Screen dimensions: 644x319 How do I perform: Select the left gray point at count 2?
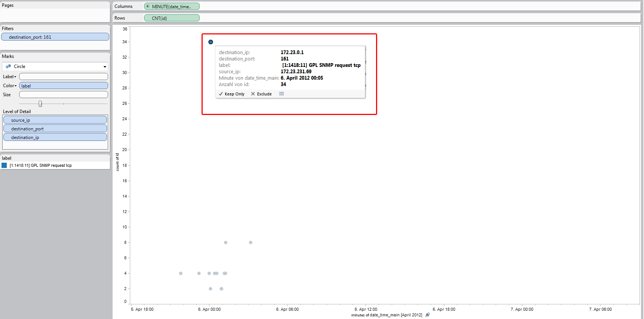point(211,289)
